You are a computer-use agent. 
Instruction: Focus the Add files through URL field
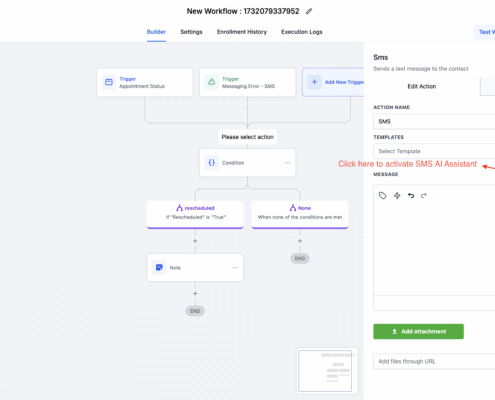tap(434, 361)
